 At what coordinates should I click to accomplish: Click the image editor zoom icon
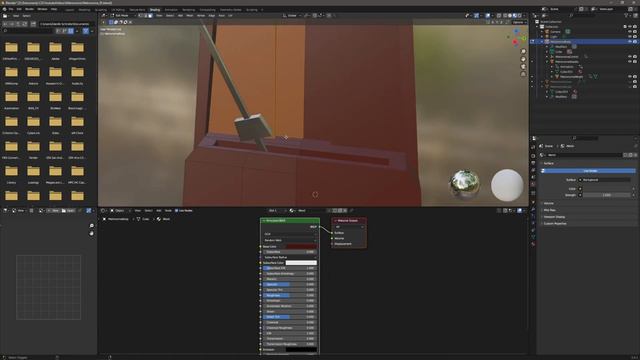click(x=91, y=226)
